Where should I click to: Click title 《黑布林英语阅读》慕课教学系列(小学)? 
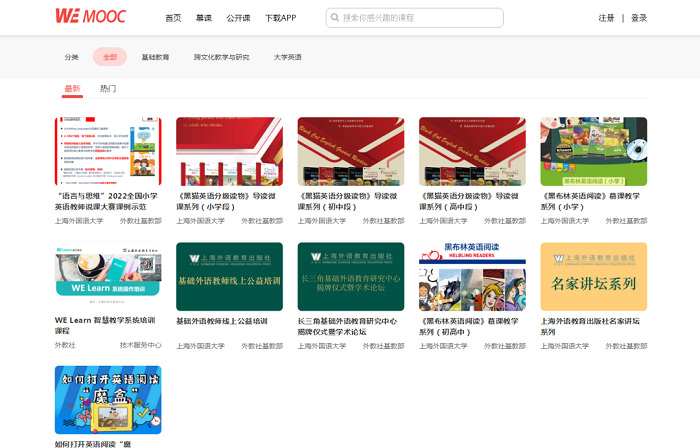[591, 201]
